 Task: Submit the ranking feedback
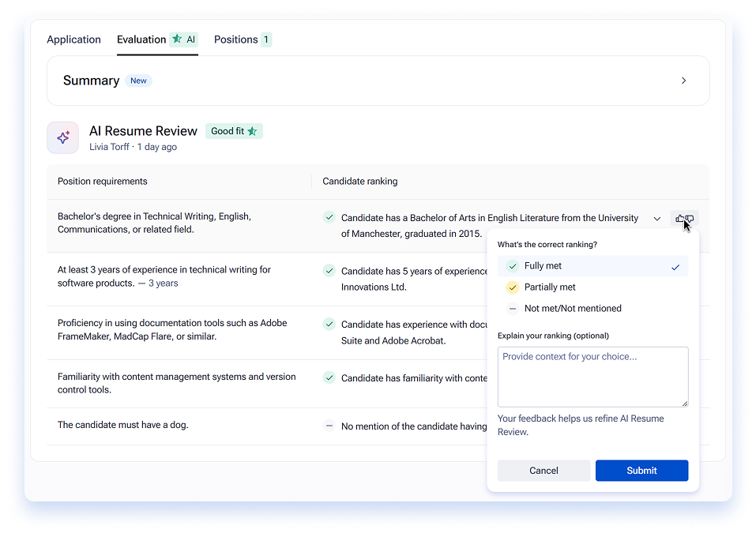641,471
